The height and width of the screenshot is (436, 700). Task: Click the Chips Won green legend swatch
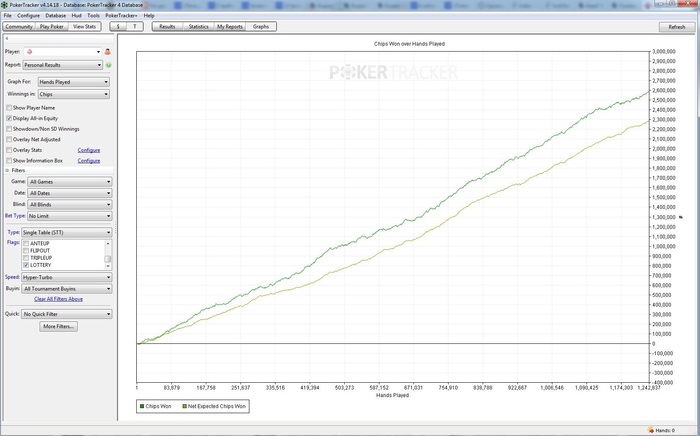pos(141,407)
